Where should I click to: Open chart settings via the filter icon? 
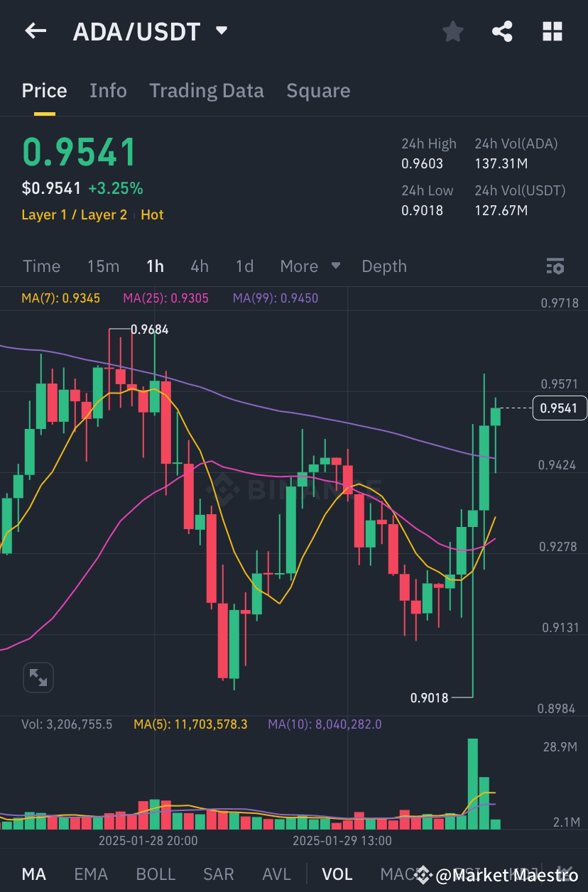[x=555, y=266]
